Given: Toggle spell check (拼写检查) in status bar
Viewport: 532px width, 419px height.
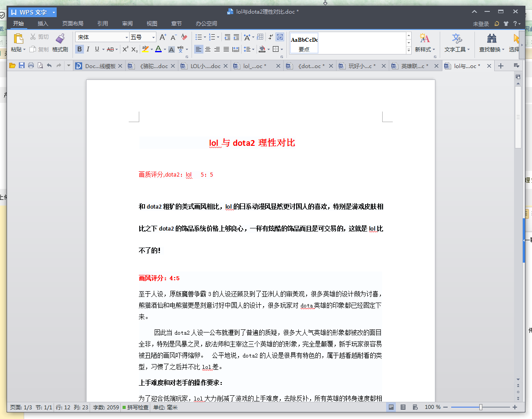Looking at the screenshot, I should (135, 408).
